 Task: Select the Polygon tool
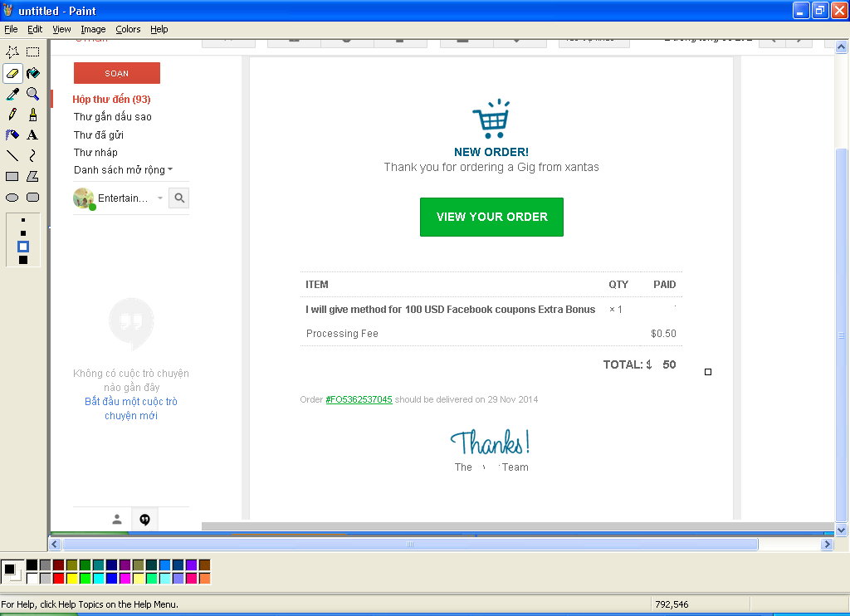tap(33, 177)
